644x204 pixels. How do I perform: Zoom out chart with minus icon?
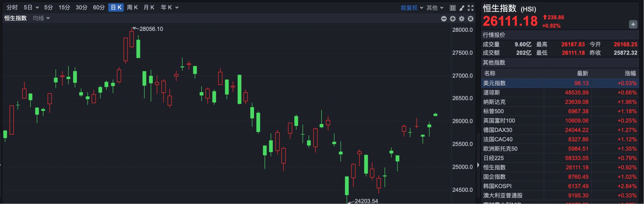(x=444, y=19)
